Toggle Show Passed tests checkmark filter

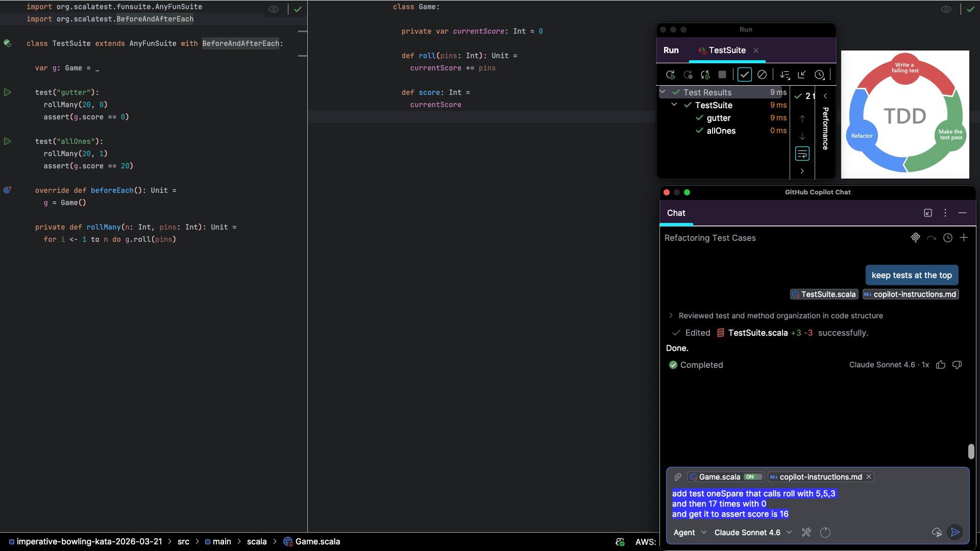[x=745, y=74]
